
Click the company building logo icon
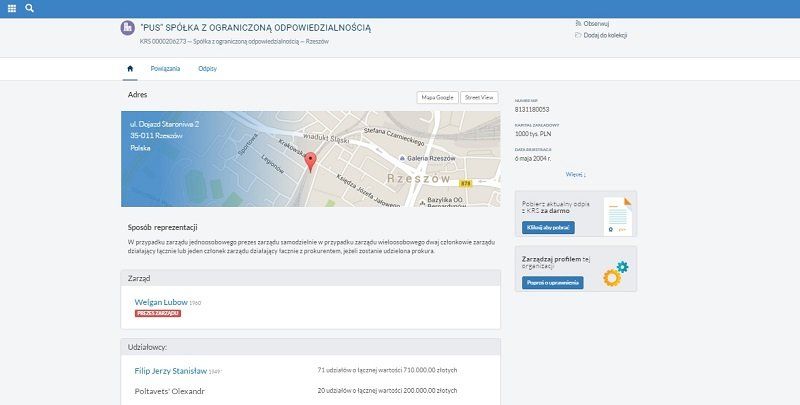pos(127,29)
